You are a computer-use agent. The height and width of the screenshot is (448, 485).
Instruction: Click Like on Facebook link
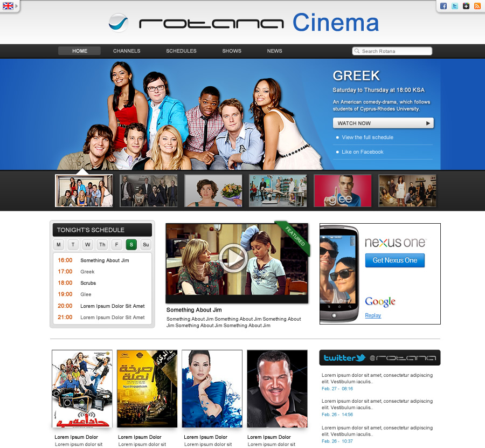(363, 152)
